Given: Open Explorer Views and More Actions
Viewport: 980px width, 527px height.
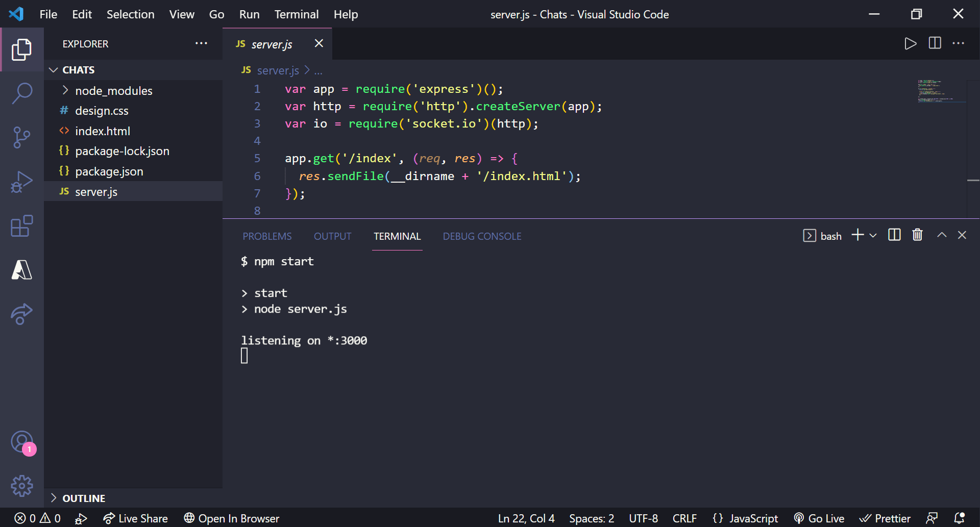Looking at the screenshot, I should tap(201, 43).
